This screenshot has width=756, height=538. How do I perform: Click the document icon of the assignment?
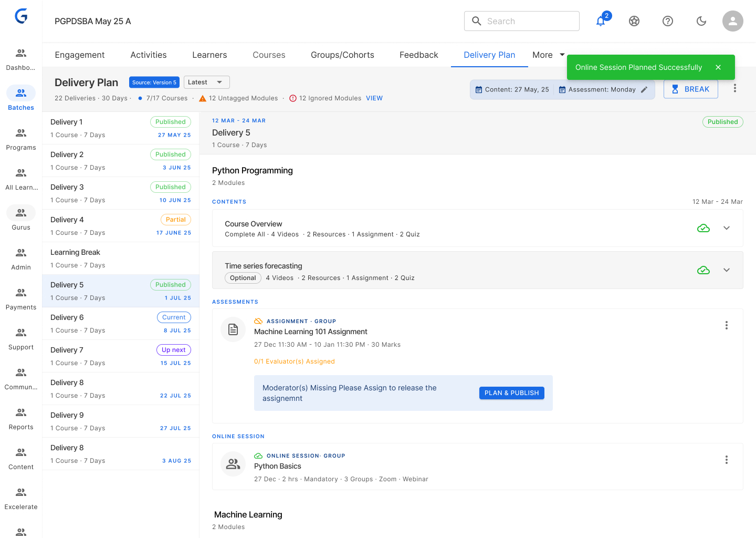[x=233, y=329]
